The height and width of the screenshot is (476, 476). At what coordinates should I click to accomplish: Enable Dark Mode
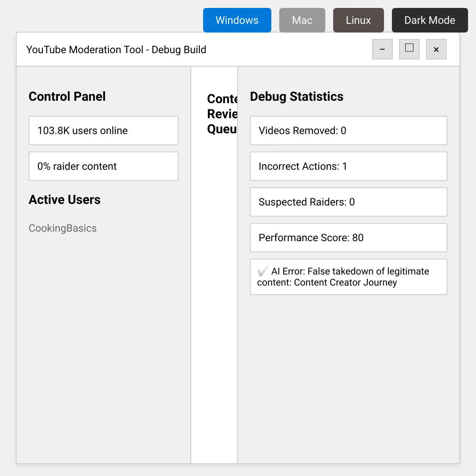(x=430, y=20)
